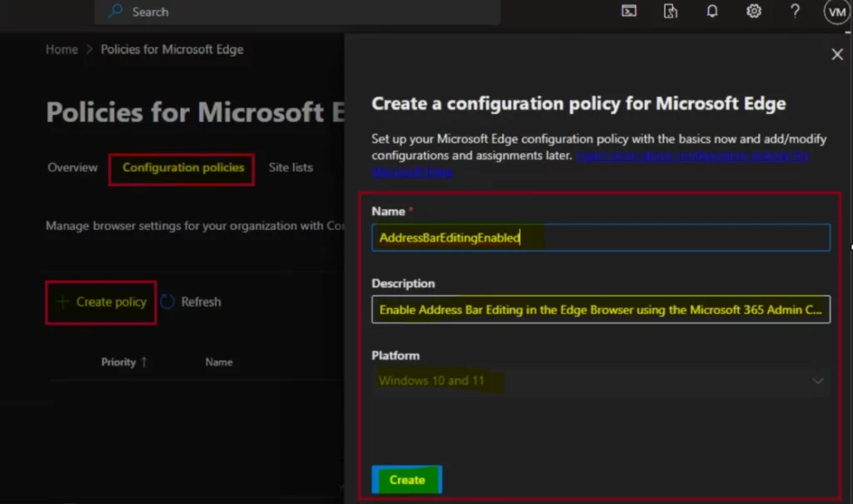
Task: Click the Refresh button label
Action: pos(201,302)
